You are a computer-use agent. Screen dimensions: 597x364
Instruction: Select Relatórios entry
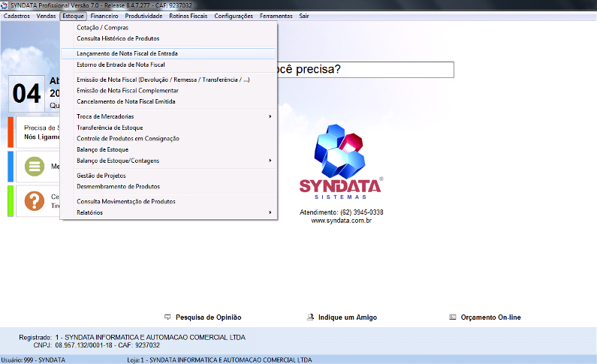pyautogui.click(x=168, y=212)
